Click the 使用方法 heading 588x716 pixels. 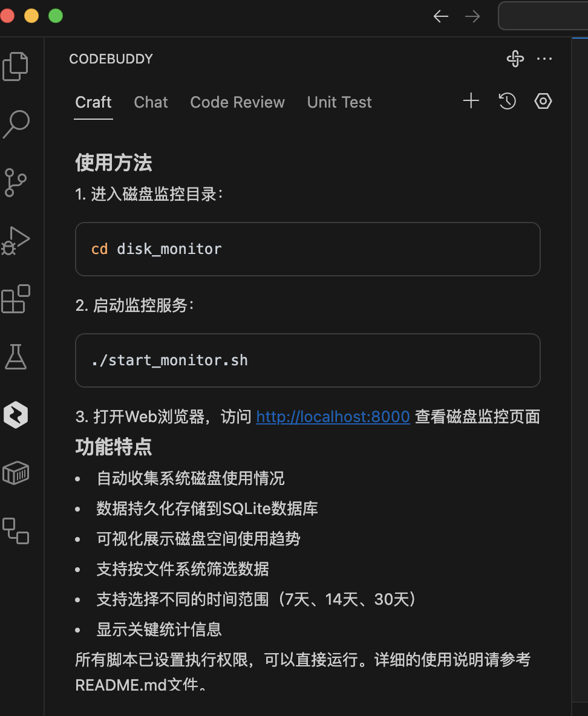[x=113, y=163]
